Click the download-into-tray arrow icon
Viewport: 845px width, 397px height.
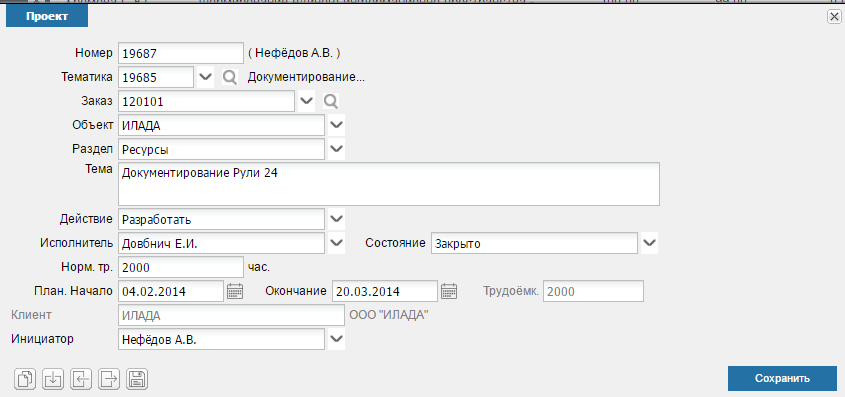tap(53, 380)
